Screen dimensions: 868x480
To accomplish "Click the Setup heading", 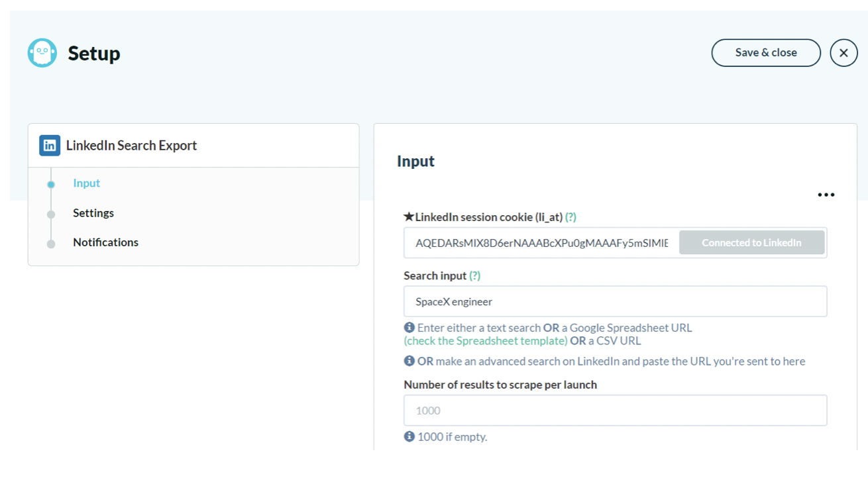I will coord(94,53).
